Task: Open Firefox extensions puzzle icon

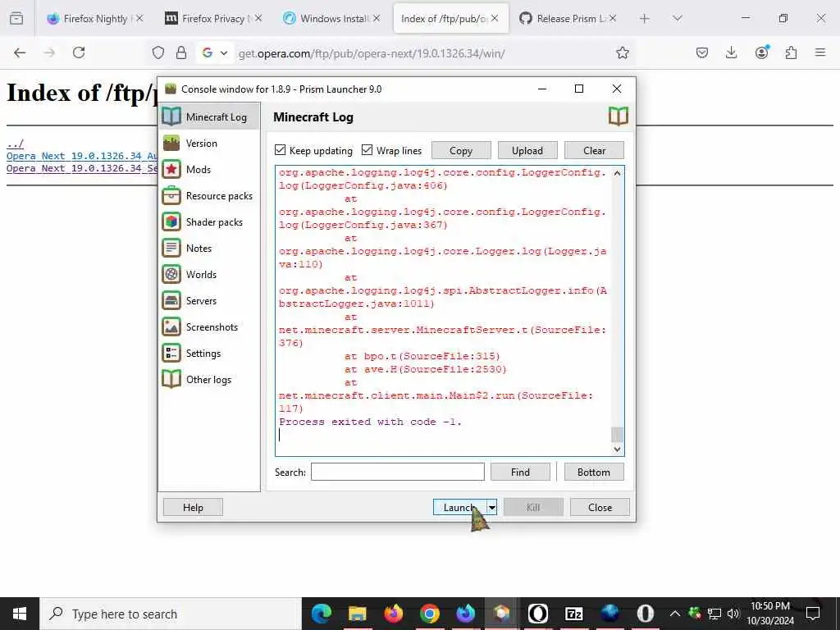Action: click(791, 52)
